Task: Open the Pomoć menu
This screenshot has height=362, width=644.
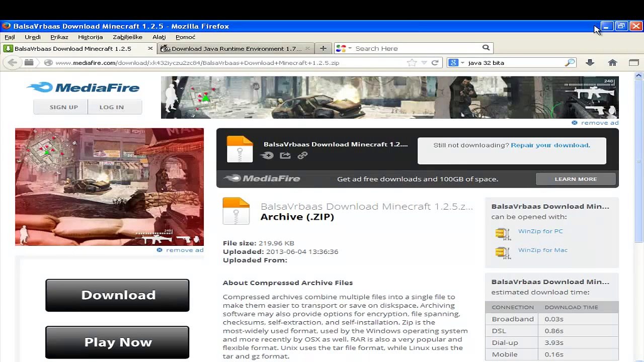Action: (186, 37)
